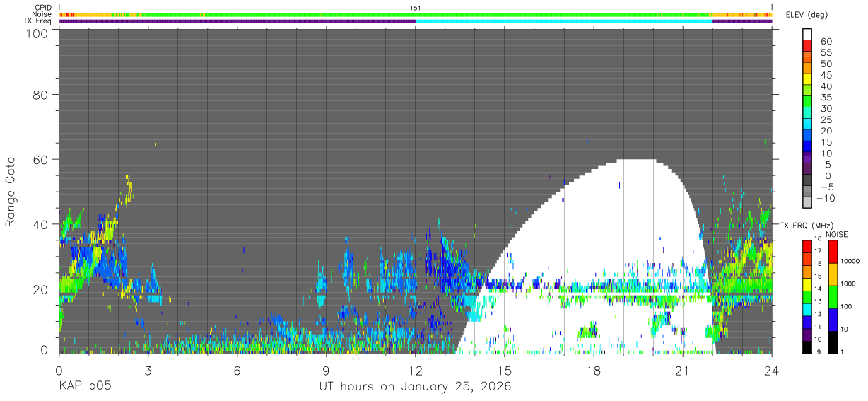This screenshot has height=401, width=868.
Task: Click the black bottom segment of TX FRQ bar
Action: click(807, 346)
